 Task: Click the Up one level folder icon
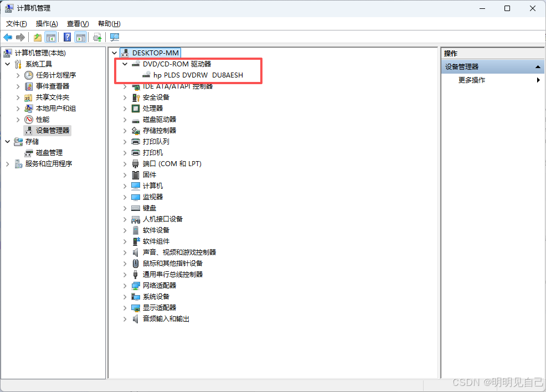coord(38,37)
